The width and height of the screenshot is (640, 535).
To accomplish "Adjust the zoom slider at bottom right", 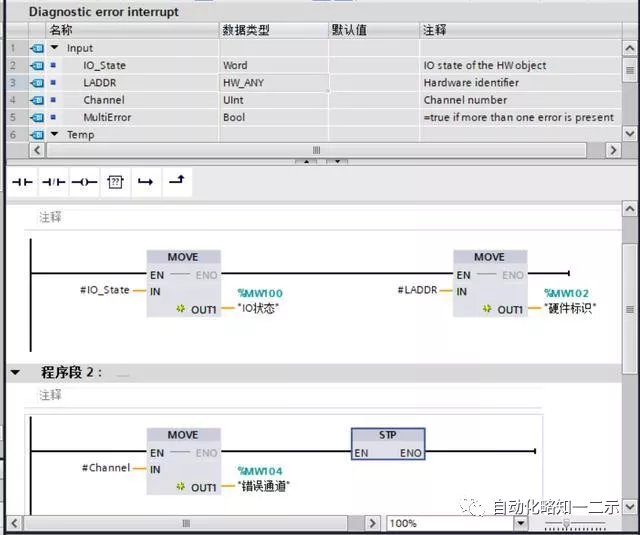I will coord(567,523).
